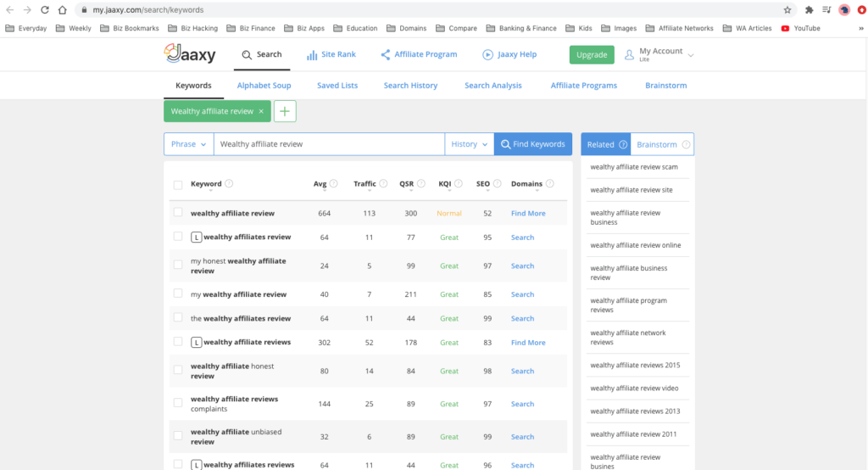Expand the History dropdown
The height and width of the screenshot is (470, 868).
(x=469, y=144)
